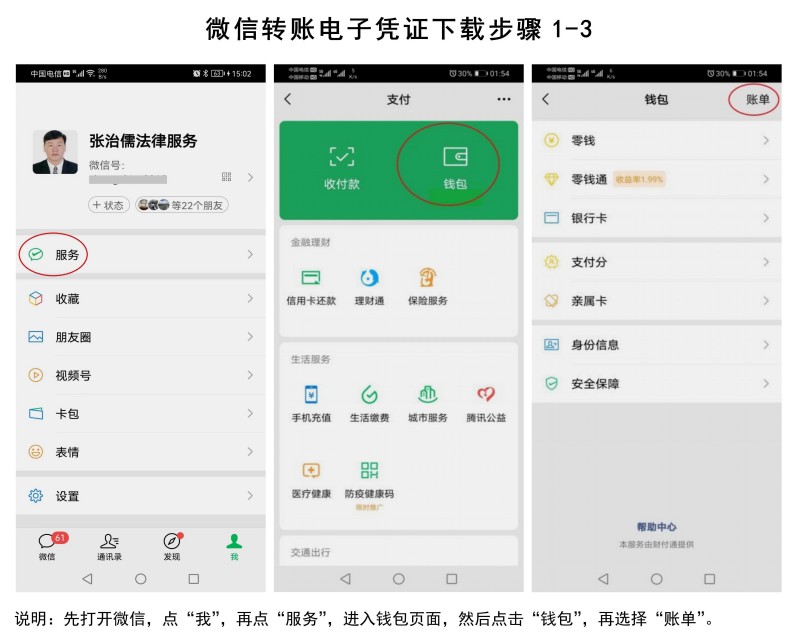The width and height of the screenshot is (800, 640).
Task: Switch to the 我 profile tab
Action: (234, 546)
